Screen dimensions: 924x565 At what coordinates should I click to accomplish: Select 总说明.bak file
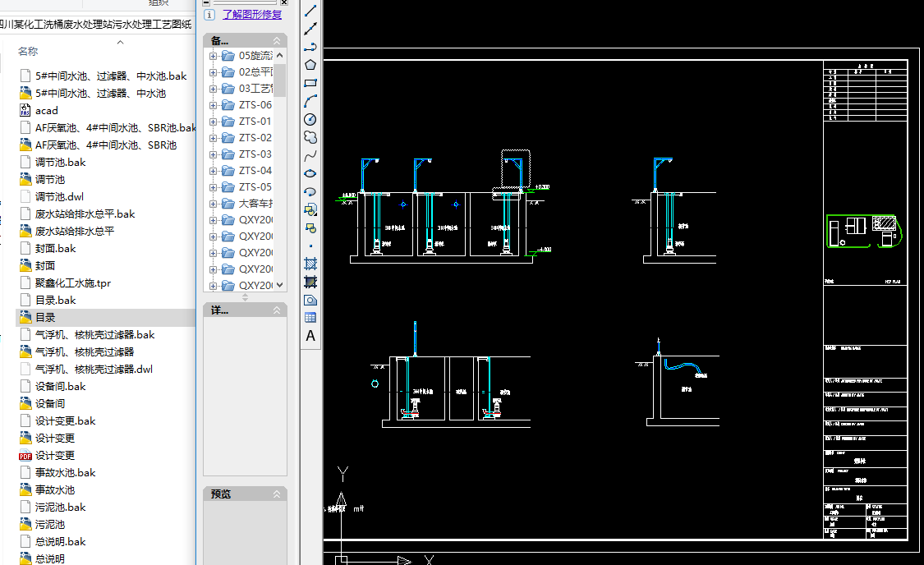click(x=60, y=541)
